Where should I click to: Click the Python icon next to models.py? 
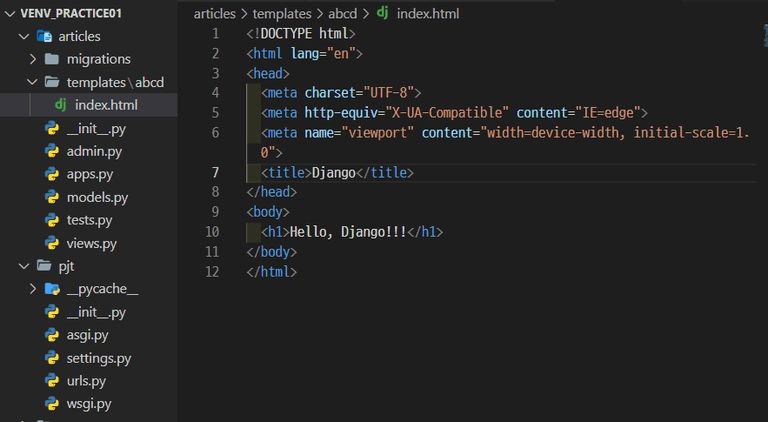tap(52, 197)
